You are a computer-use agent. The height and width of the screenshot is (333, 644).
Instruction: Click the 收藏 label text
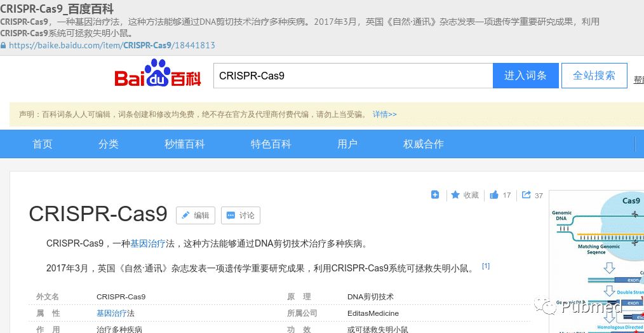471,195
